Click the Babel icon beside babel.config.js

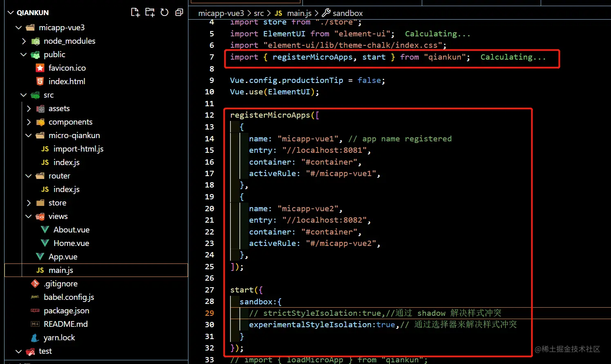pos(35,297)
